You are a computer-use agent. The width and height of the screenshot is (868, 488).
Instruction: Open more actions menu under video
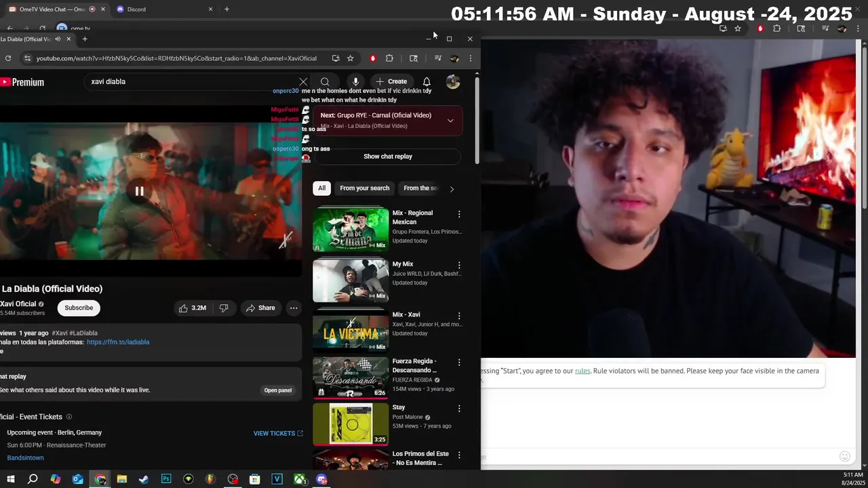[294, 308]
